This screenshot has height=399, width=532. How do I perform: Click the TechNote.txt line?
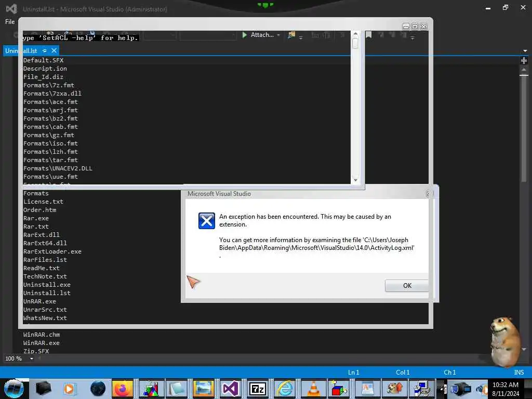click(x=45, y=276)
